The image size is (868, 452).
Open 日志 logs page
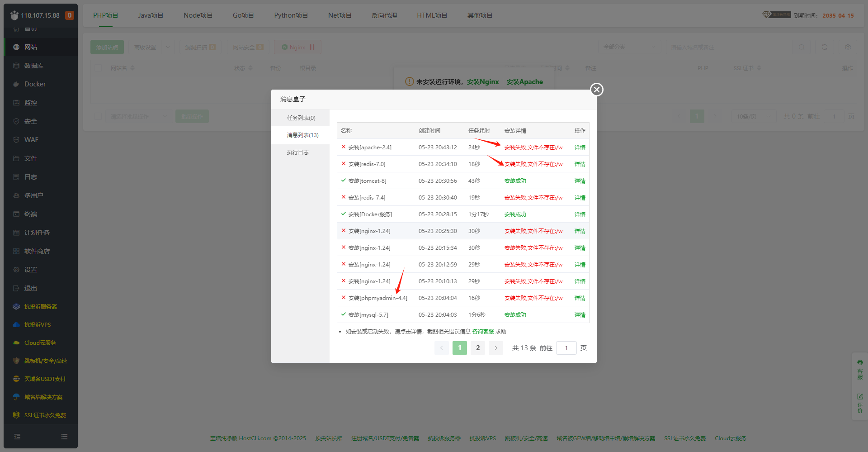point(41,177)
